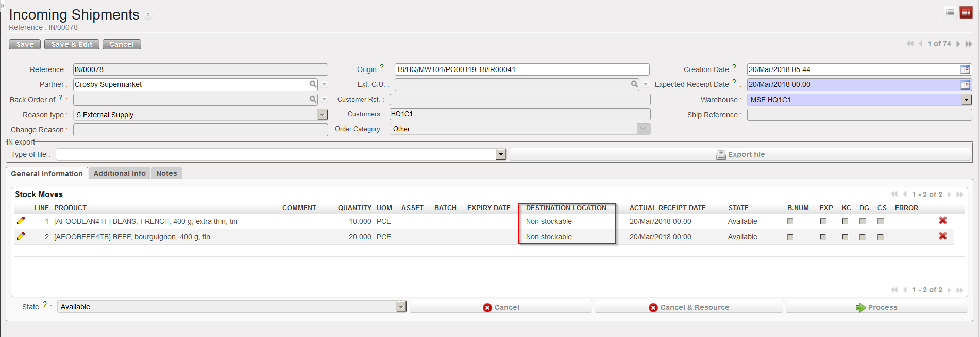Expand the Warehouse dropdown
This screenshot has width=980, height=337.
966,100
